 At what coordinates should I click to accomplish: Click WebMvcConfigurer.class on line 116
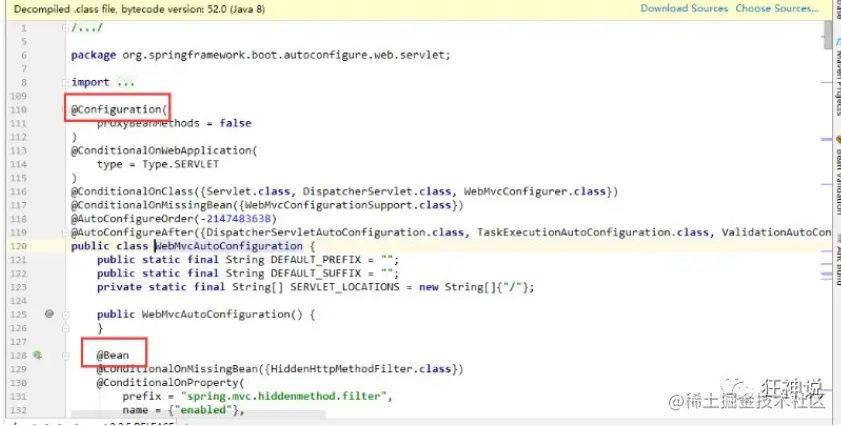[x=535, y=192]
